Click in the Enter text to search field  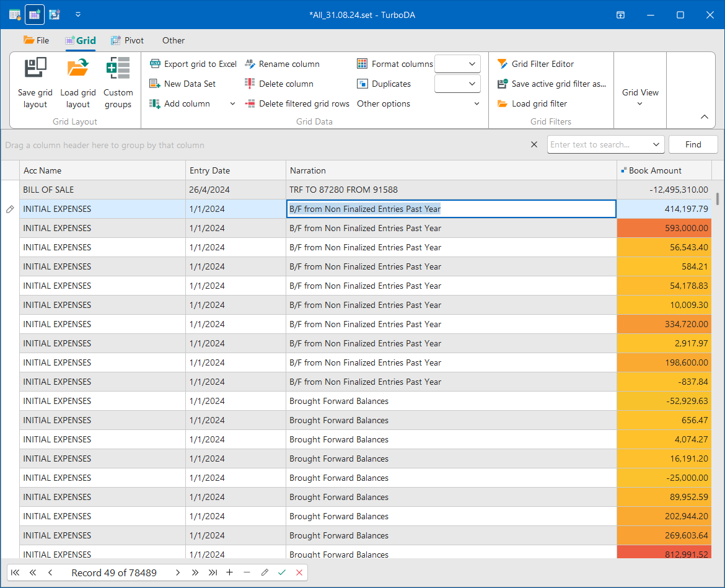[x=599, y=145]
